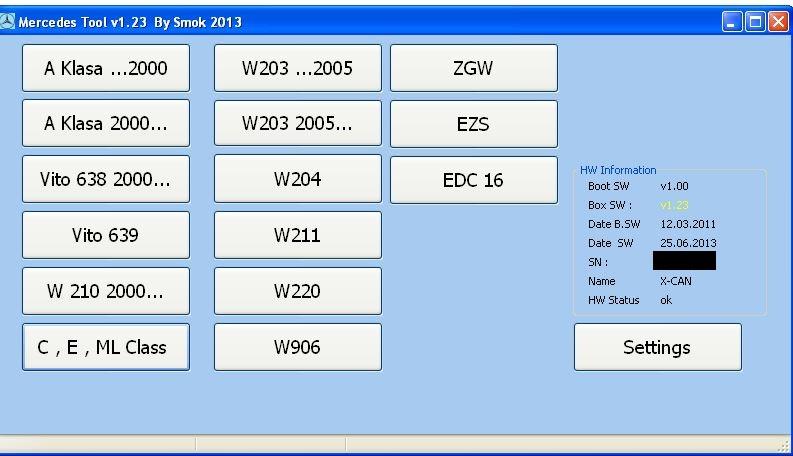Viewport: 793px width, 456px height.
Task: Select the A Klasa 2000... button
Action: [106, 124]
